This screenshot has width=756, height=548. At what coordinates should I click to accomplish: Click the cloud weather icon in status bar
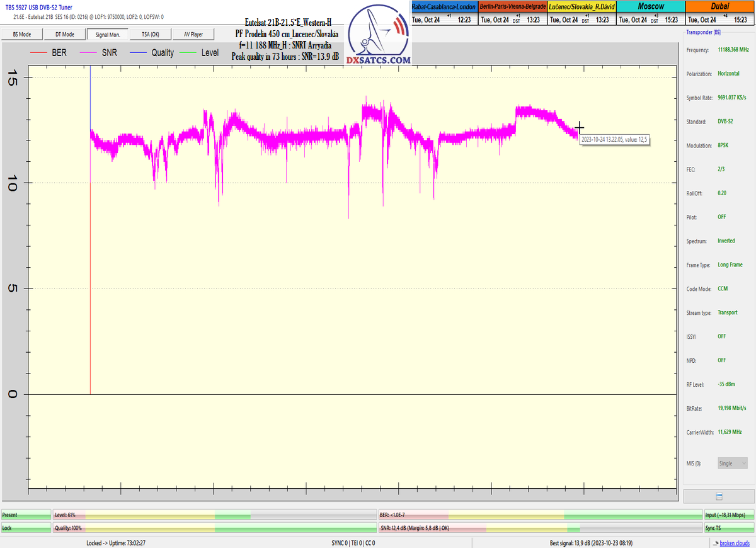715,543
